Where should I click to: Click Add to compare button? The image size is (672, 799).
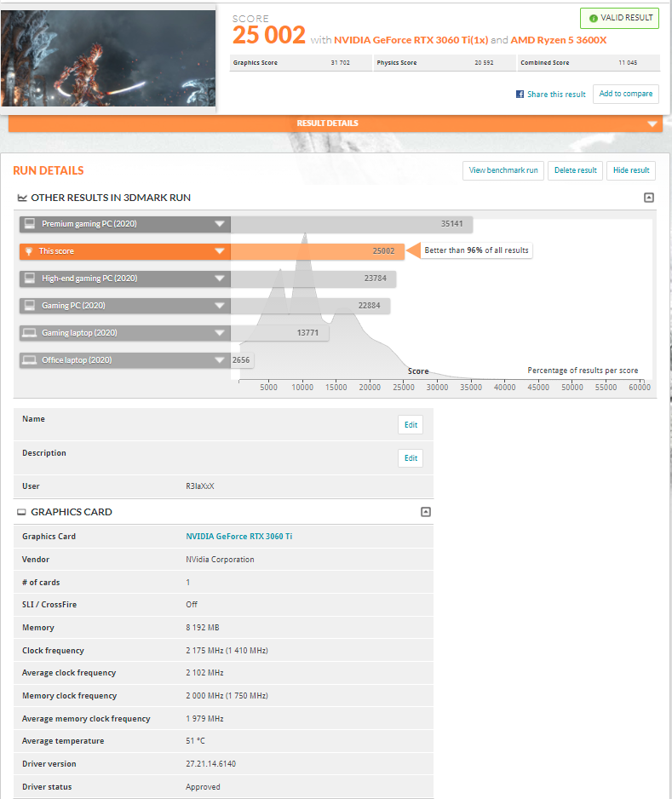pos(626,94)
